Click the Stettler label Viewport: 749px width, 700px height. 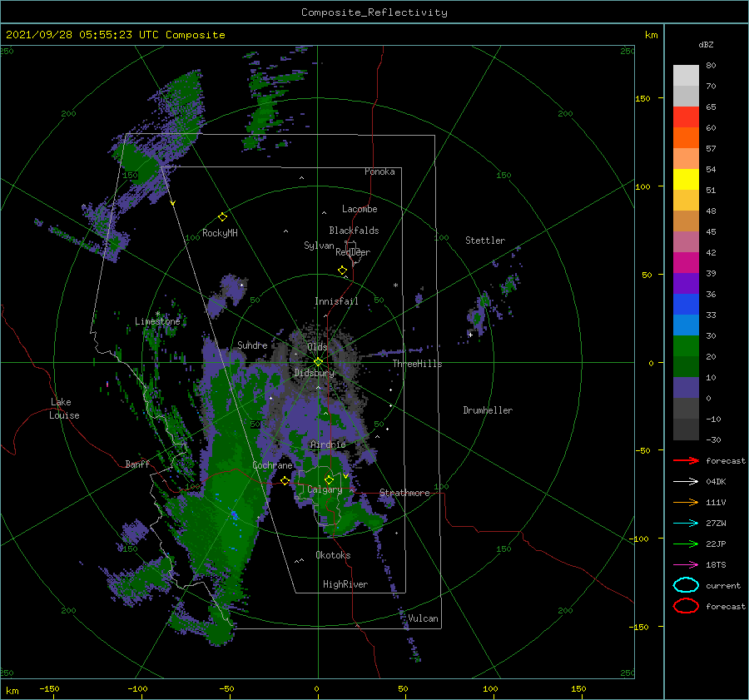pos(485,241)
